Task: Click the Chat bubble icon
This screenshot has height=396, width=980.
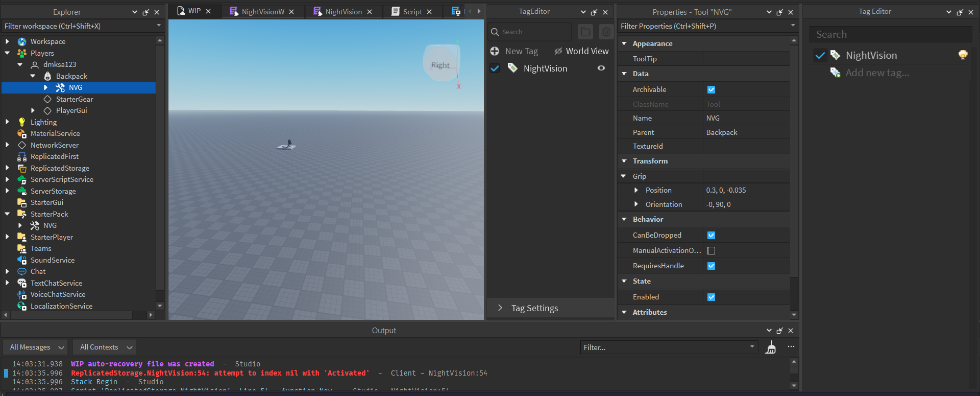Action: tap(22, 271)
